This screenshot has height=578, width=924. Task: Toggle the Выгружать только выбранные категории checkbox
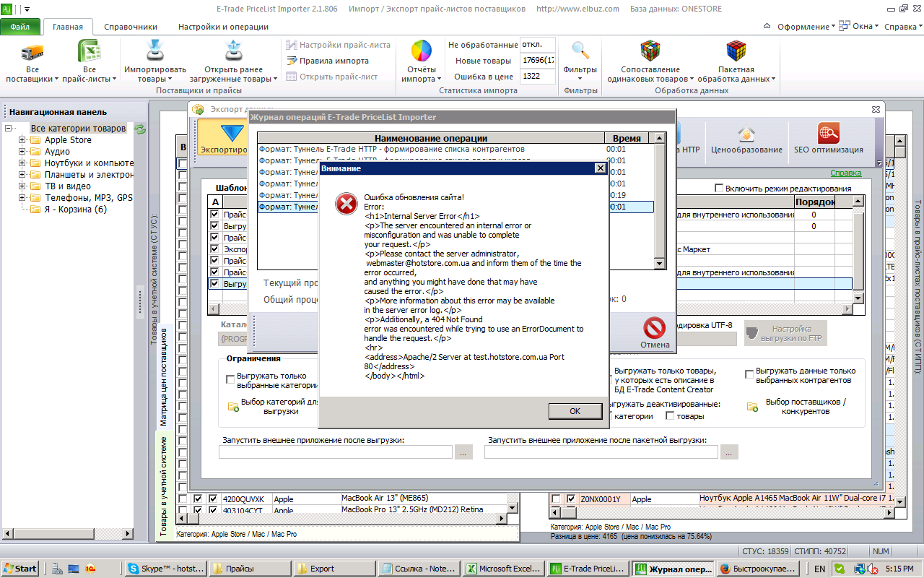tap(230, 379)
